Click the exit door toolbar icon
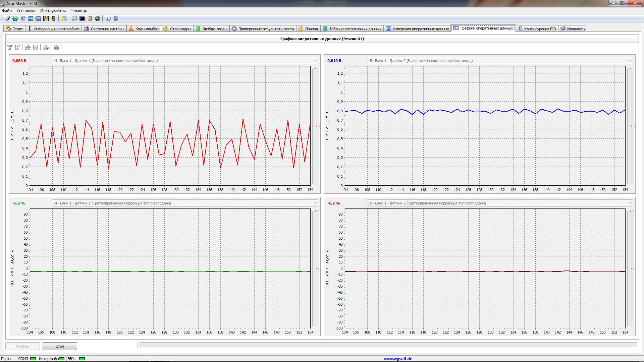 click(116, 18)
